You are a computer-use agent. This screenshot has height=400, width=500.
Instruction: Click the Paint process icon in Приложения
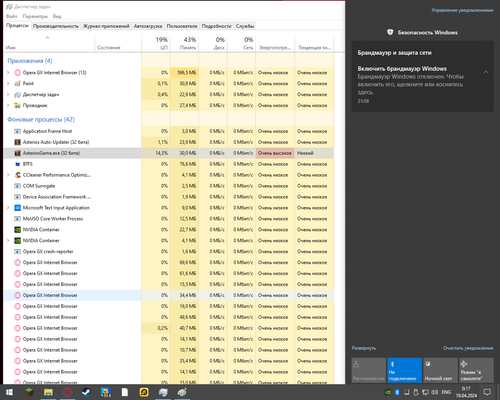(18, 83)
